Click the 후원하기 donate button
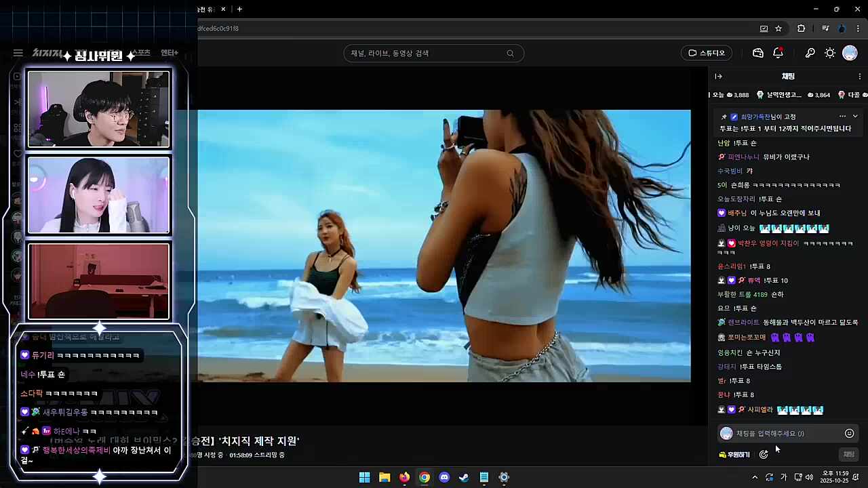 [735, 455]
